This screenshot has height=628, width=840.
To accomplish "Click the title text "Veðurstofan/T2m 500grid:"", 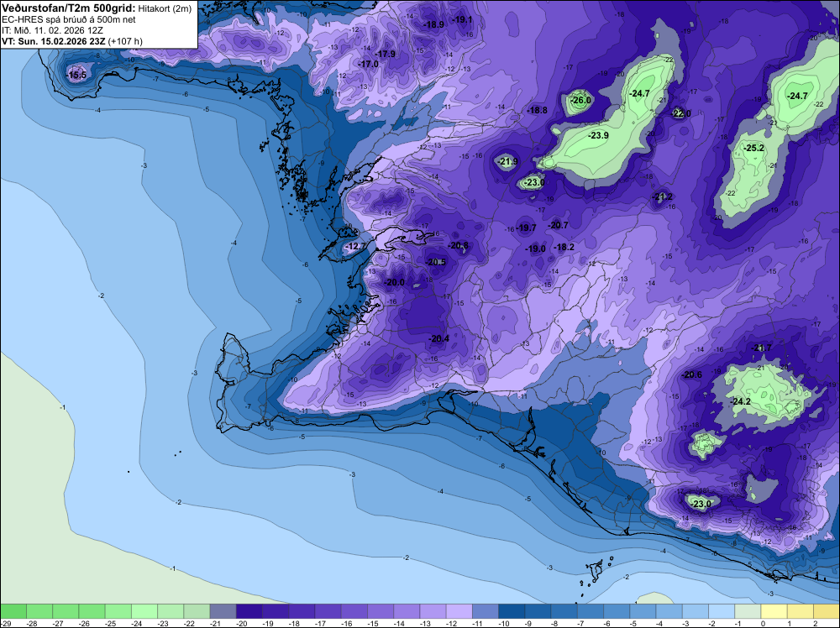I will pyautogui.click(x=69, y=8).
